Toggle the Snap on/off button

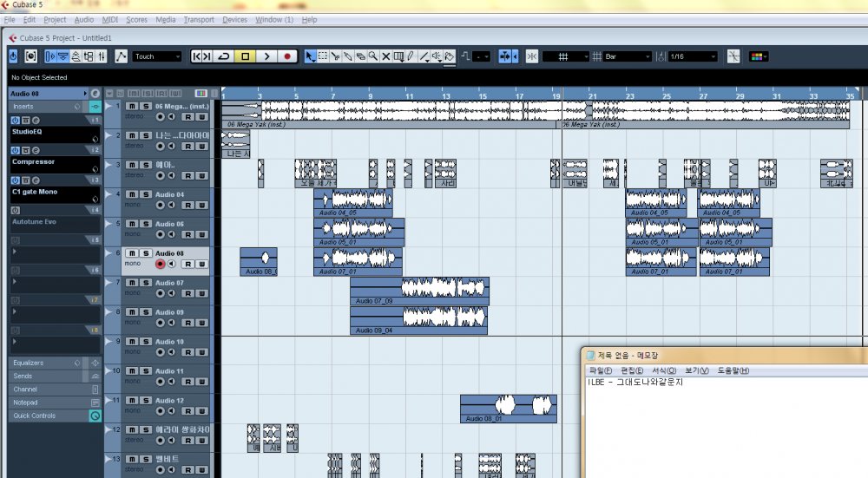532,56
